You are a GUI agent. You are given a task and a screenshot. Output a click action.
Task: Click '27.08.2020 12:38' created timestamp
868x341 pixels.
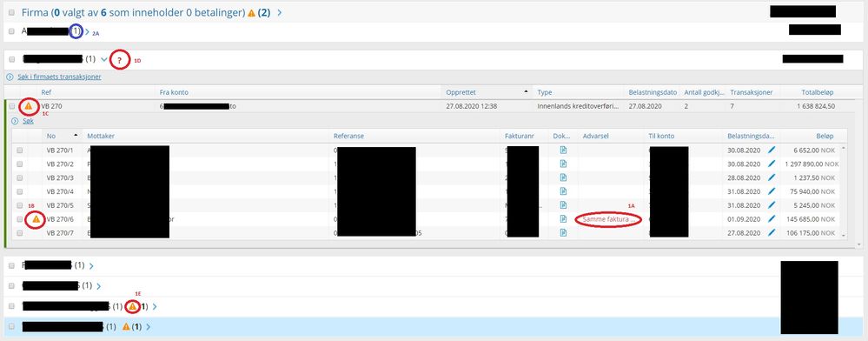471,106
